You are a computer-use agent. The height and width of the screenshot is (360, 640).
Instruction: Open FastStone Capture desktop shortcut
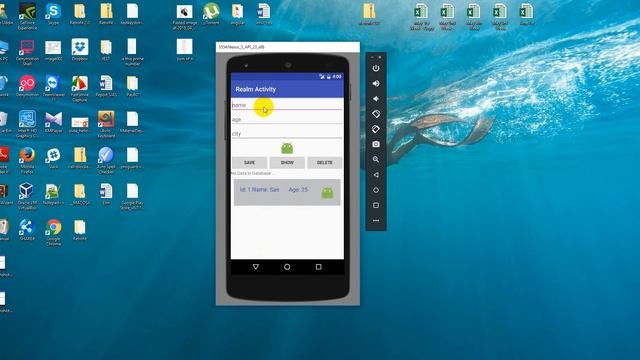(x=80, y=89)
